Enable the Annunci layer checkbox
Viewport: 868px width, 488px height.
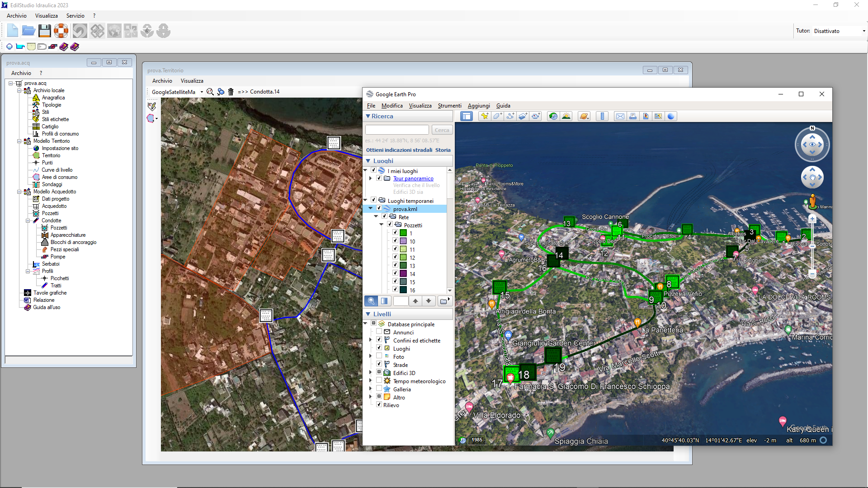(379, 332)
